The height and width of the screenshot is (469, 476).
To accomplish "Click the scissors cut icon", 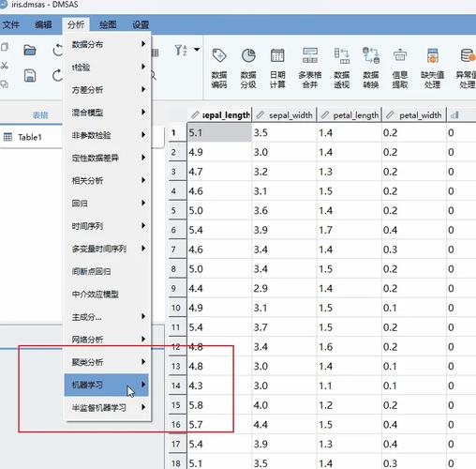I will point(5,66).
